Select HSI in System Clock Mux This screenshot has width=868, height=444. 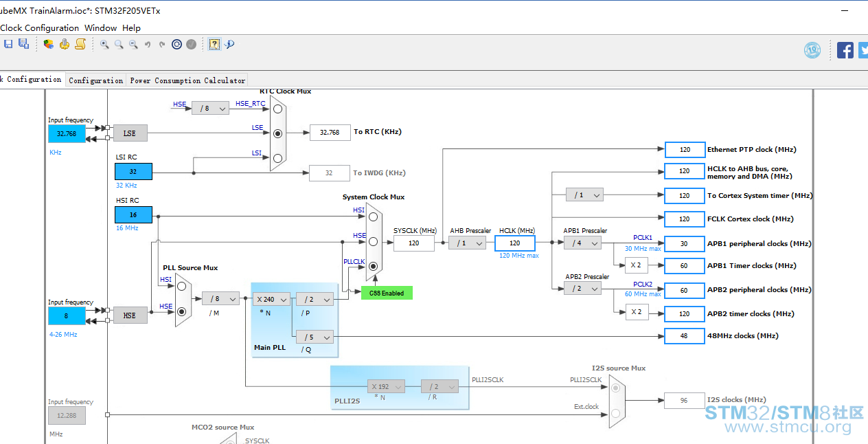coord(373,217)
